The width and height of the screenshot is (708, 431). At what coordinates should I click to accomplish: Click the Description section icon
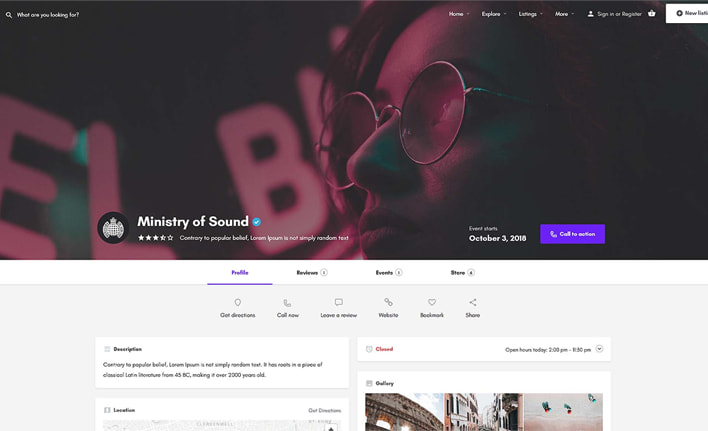coord(107,349)
